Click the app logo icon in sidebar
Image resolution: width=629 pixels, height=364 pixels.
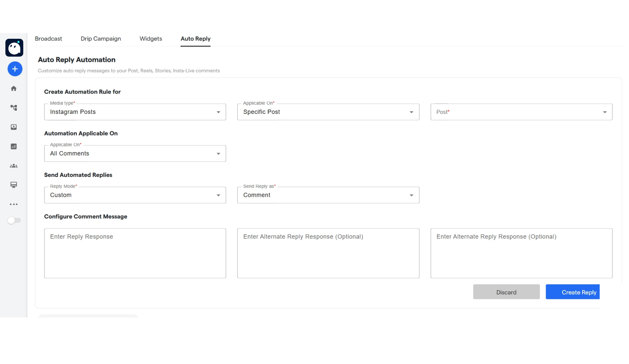14,48
